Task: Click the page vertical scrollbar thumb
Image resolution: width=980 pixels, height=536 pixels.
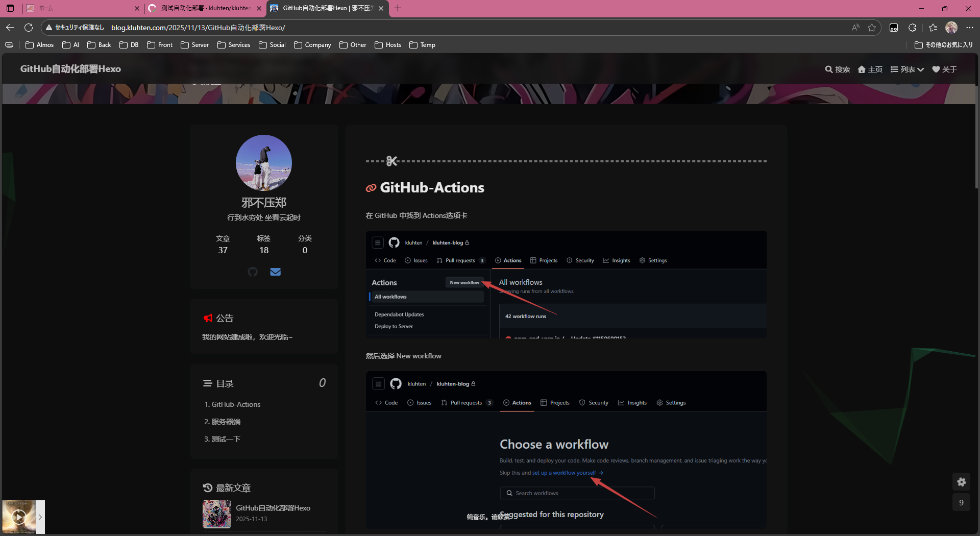Action: [x=976, y=138]
